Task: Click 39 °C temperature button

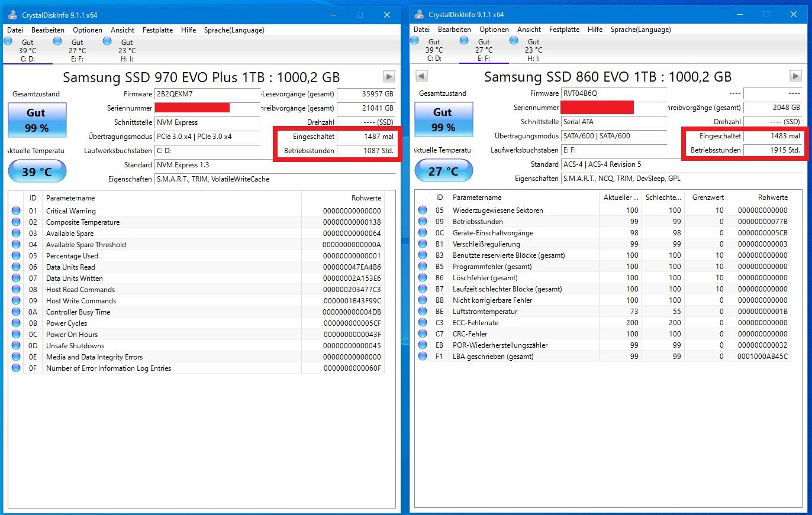Action: pyautogui.click(x=37, y=171)
